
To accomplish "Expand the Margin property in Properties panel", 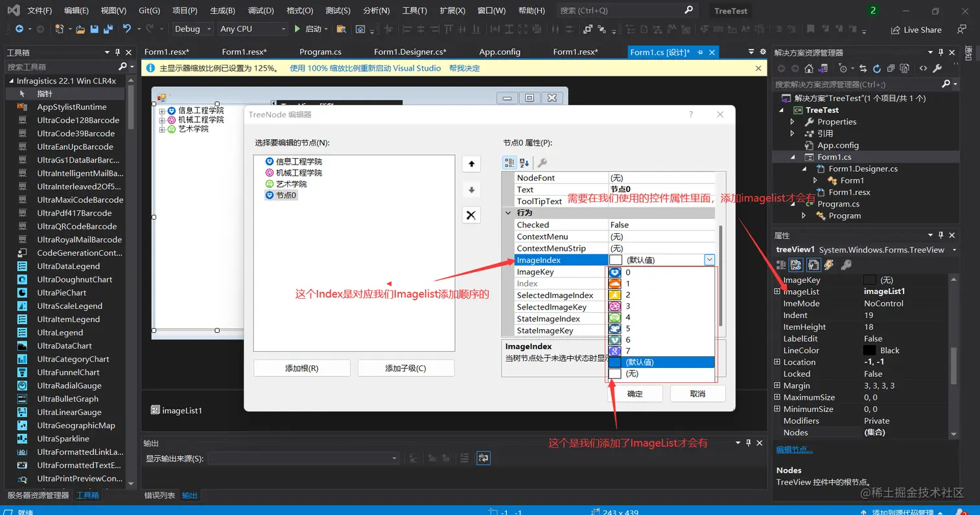I will (x=777, y=385).
